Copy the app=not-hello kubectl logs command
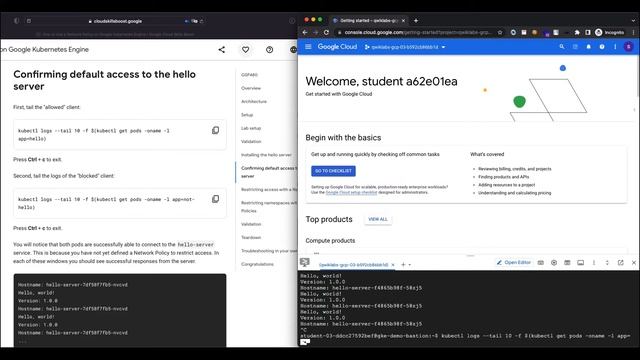 point(216,199)
